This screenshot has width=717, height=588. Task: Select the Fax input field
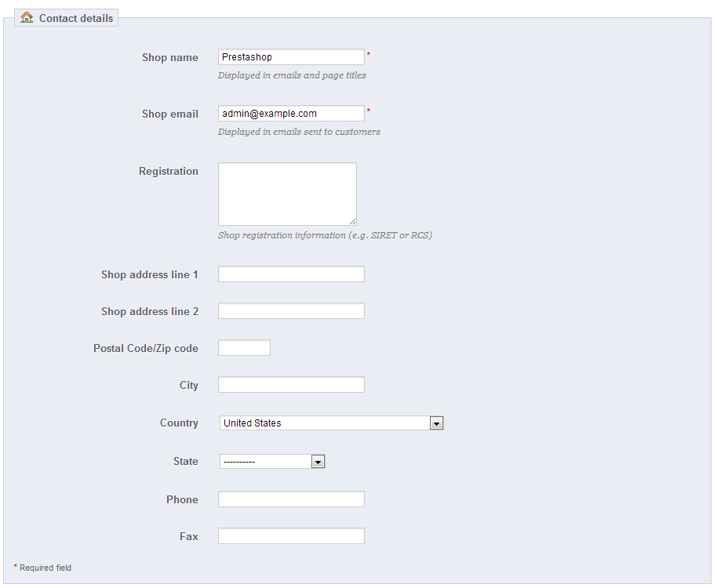(x=291, y=536)
